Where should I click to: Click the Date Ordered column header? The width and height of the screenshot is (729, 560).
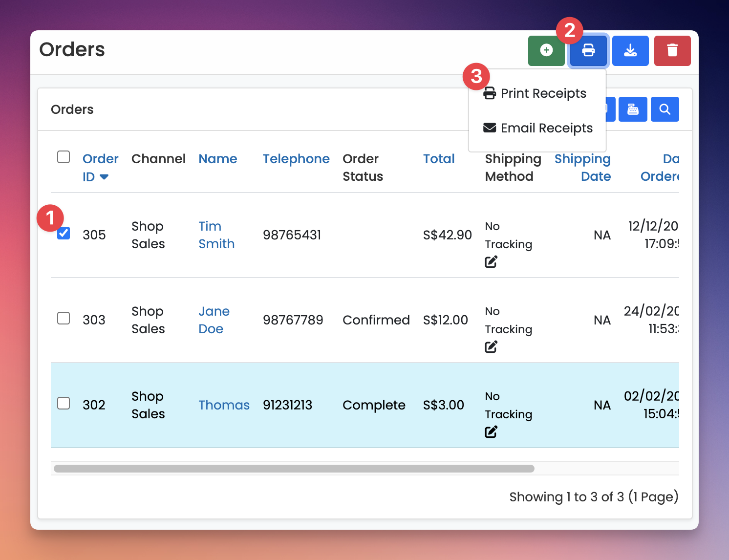[x=660, y=168]
